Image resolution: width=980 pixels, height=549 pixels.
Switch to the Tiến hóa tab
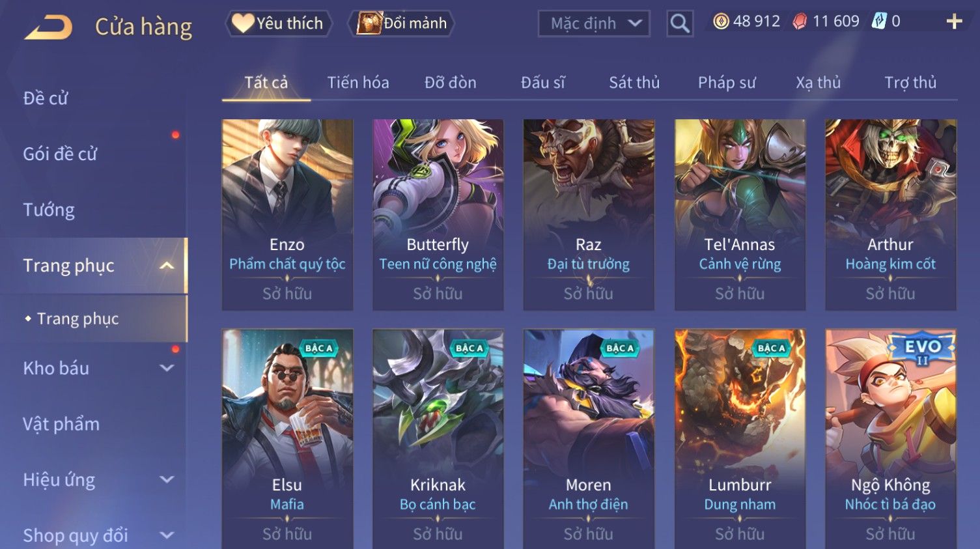pos(358,83)
